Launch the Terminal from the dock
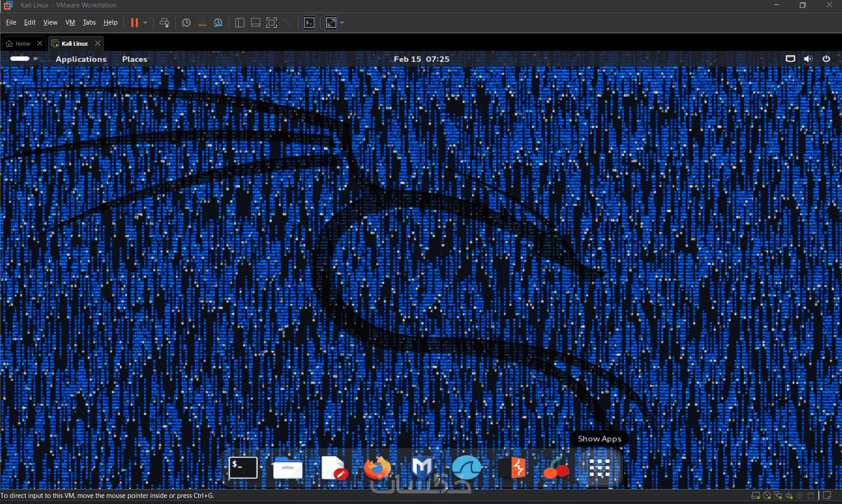Viewport: 842px width, 504px height. tap(243, 468)
